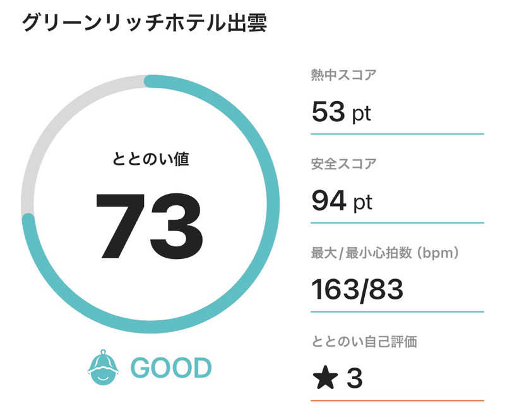Click the teal underline below 163/83

pos(397,312)
